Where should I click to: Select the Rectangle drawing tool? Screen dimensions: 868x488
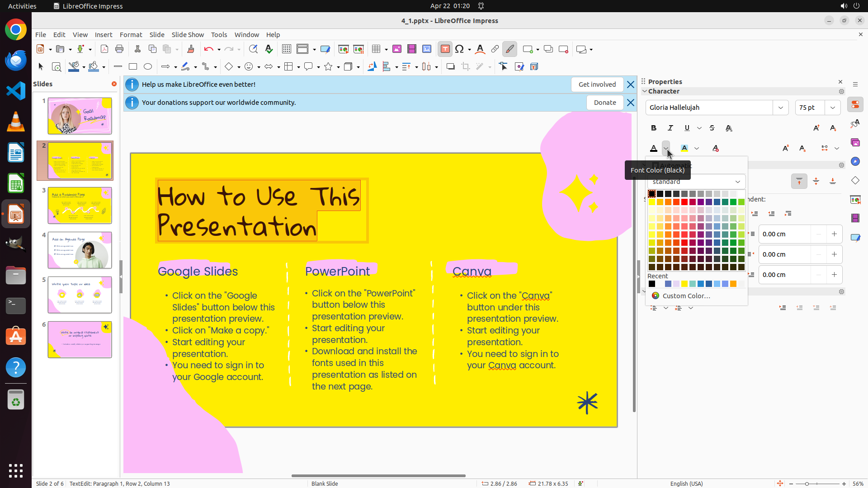(x=133, y=67)
